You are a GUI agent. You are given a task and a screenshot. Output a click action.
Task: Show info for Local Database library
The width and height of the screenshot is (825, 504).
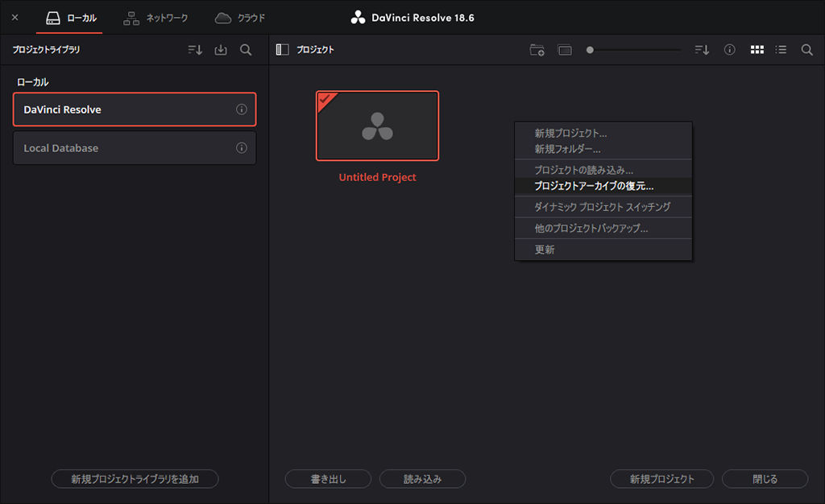click(242, 148)
